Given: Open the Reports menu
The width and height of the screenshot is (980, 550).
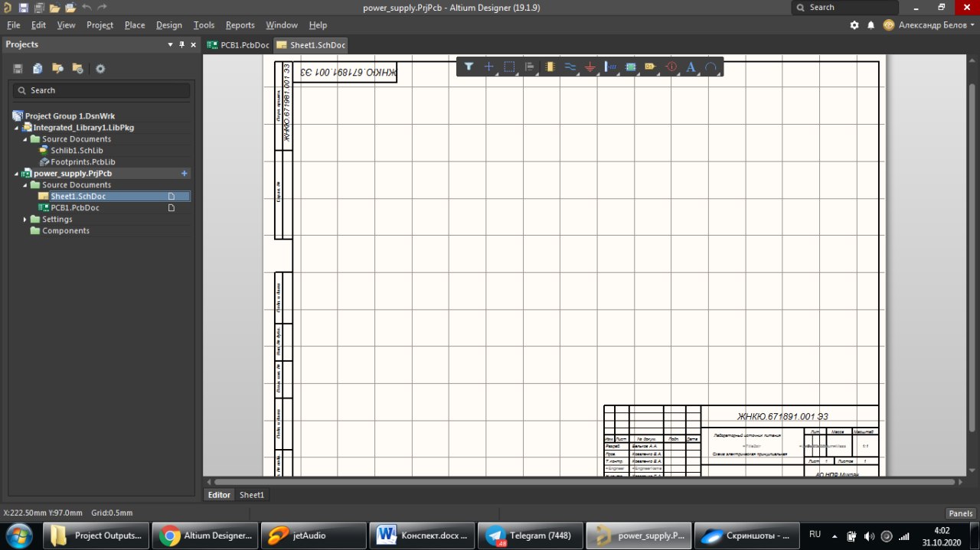Looking at the screenshot, I should click(x=240, y=24).
